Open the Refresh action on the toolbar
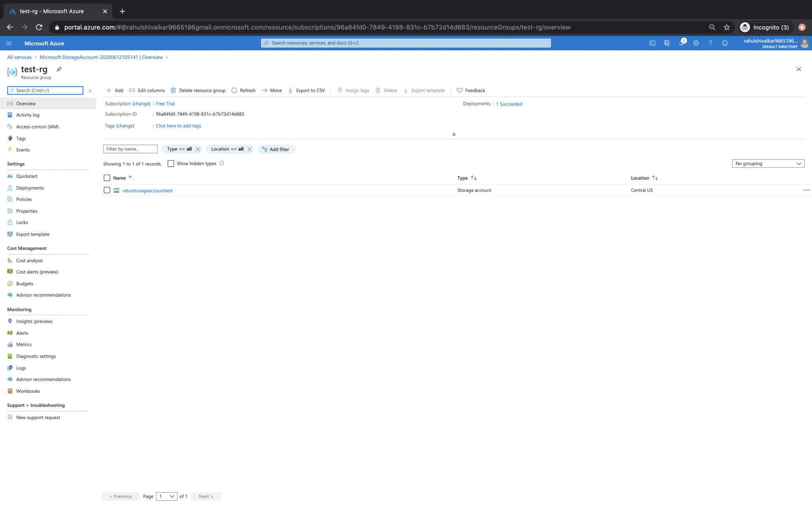812x508 pixels. (243, 90)
